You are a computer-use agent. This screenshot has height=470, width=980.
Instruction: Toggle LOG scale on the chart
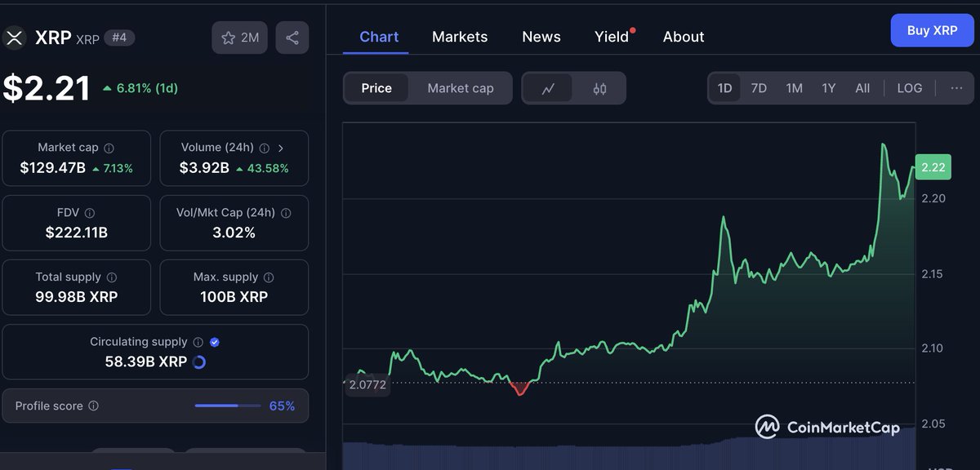click(910, 88)
